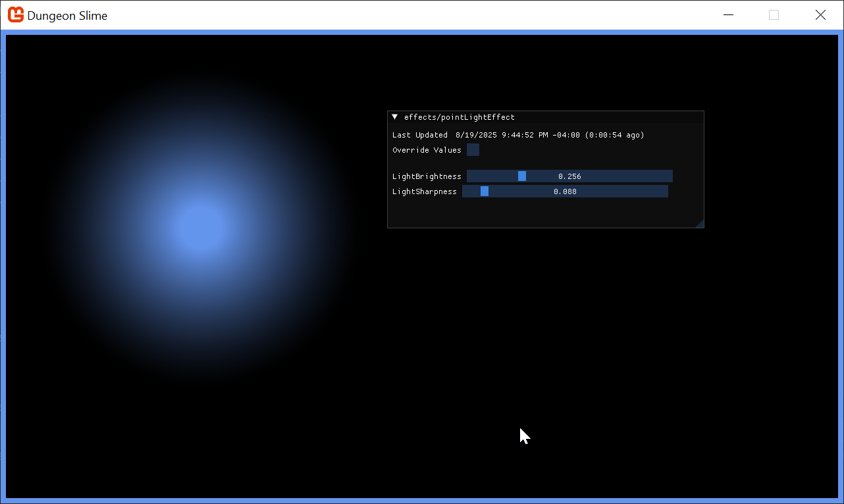844x504 pixels.
Task: Click the far right end of LightBrightness track
Action: coord(668,176)
